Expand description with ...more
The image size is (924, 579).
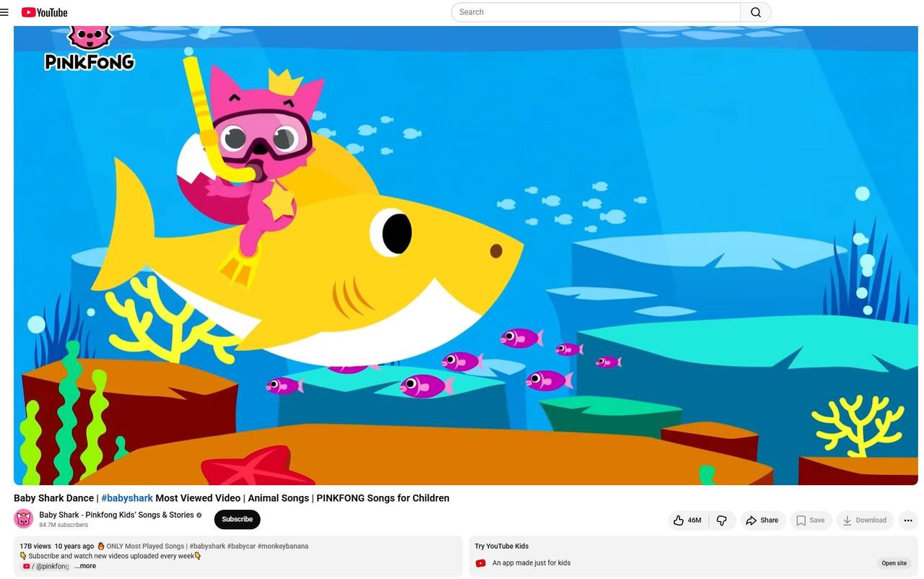point(85,566)
